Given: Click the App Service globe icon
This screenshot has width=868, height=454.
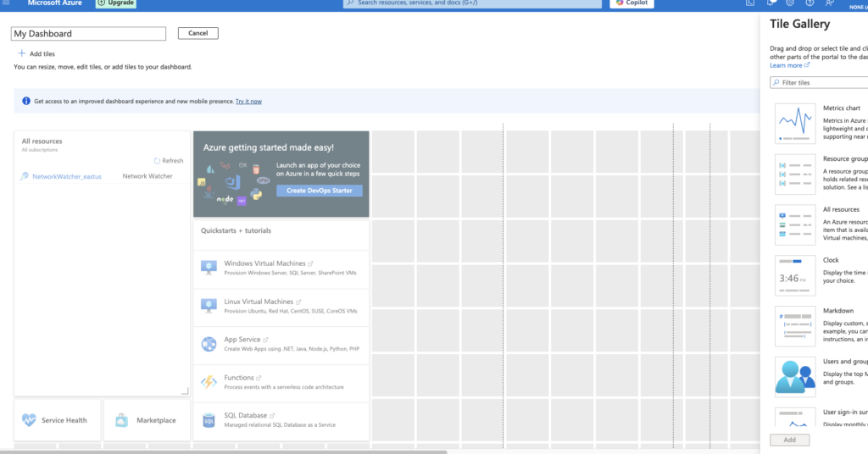Looking at the screenshot, I should tap(209, 344).
